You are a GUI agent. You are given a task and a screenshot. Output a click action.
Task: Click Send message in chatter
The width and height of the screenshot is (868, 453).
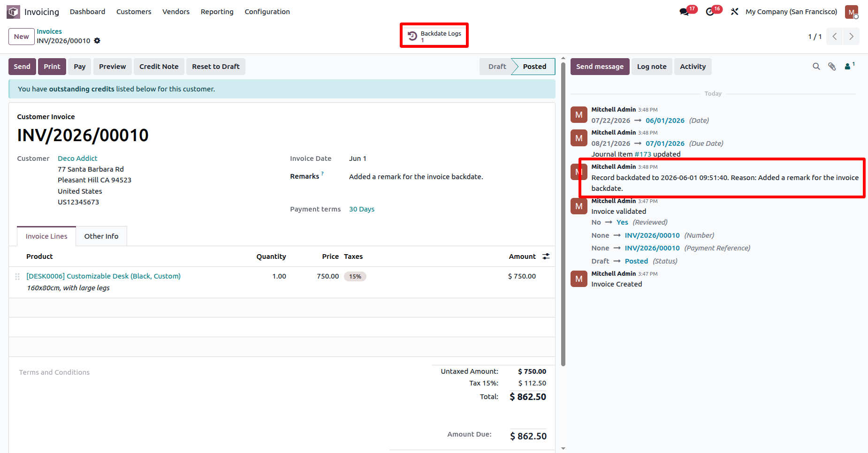coord(600,67)
